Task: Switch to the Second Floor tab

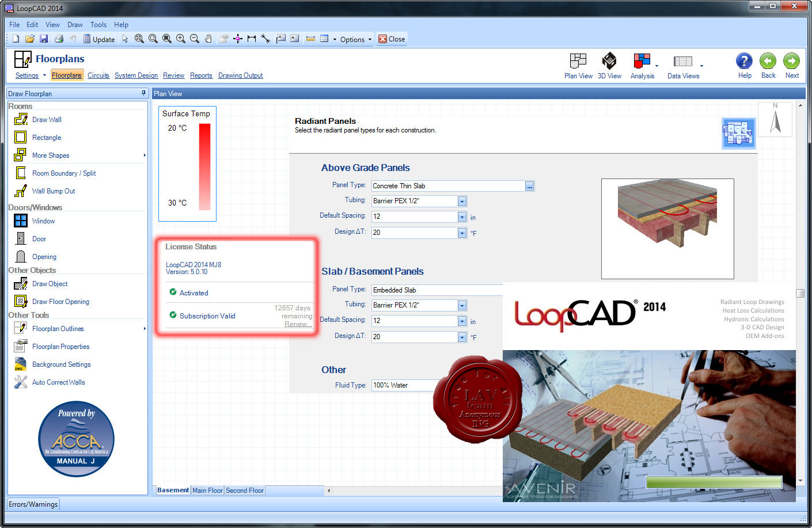Action: [x=245, y=491]
